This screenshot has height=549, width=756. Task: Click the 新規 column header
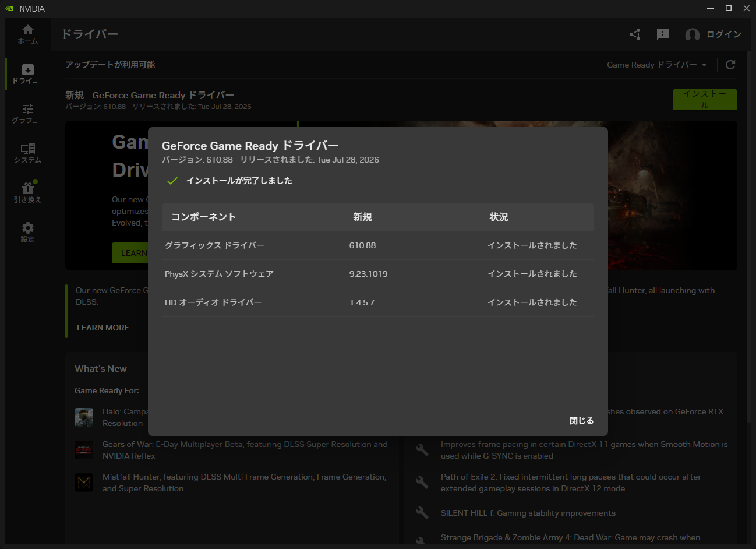pos(362,217)
